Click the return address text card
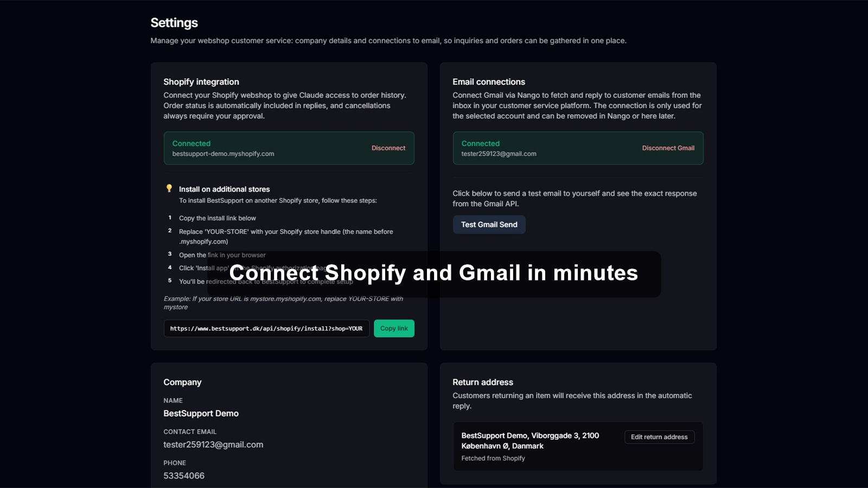The image size is (868, 488). click(578, 446)
